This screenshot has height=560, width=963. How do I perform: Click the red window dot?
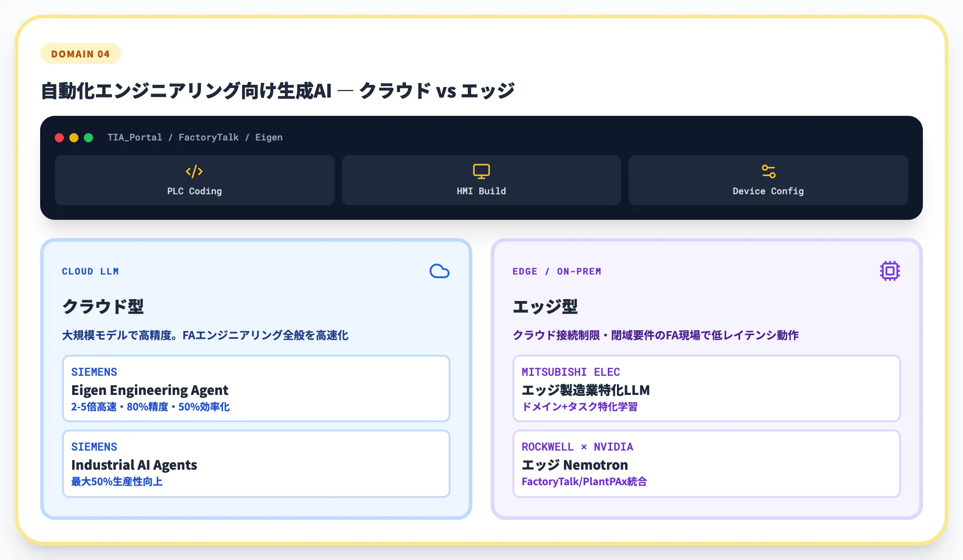(x=59, y=138)
